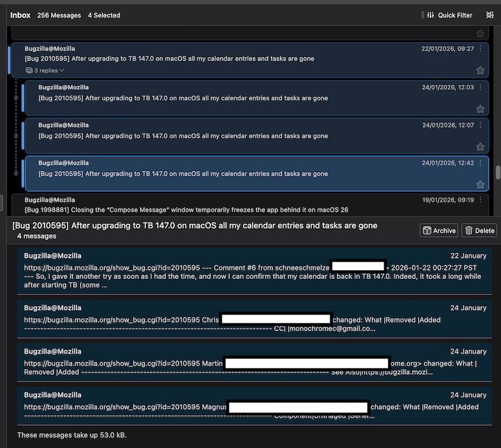Click the 256 Messages count label
This screenshot has width=501, height=448.
[x=59, y=15]
